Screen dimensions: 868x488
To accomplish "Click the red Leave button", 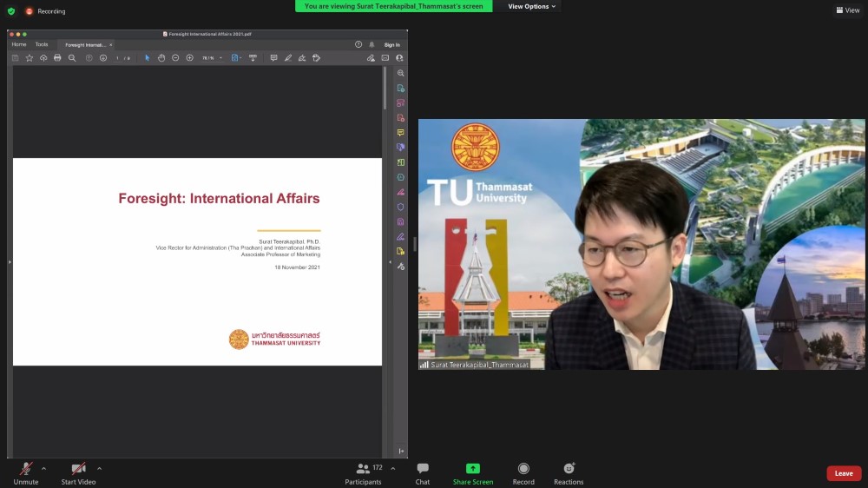I will click(x=843, y=473).
